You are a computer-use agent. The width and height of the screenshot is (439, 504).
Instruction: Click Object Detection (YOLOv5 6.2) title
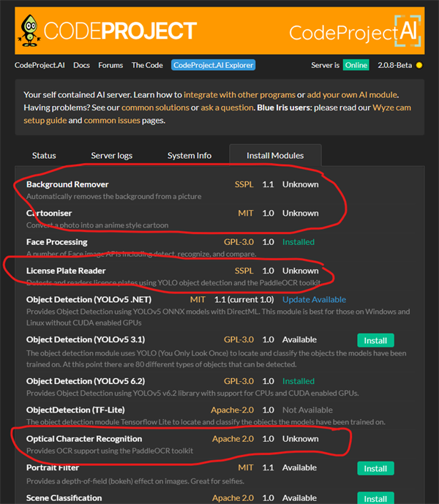pyautogui.click(x=86, y=381)
